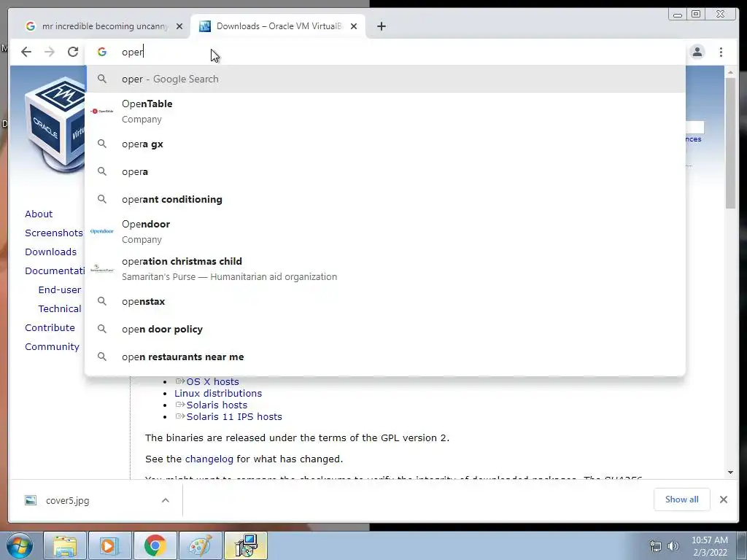Screen dimensions: 747x560
Task: Select 'operation christmas child' suggestion
Action: pos(386,268)
